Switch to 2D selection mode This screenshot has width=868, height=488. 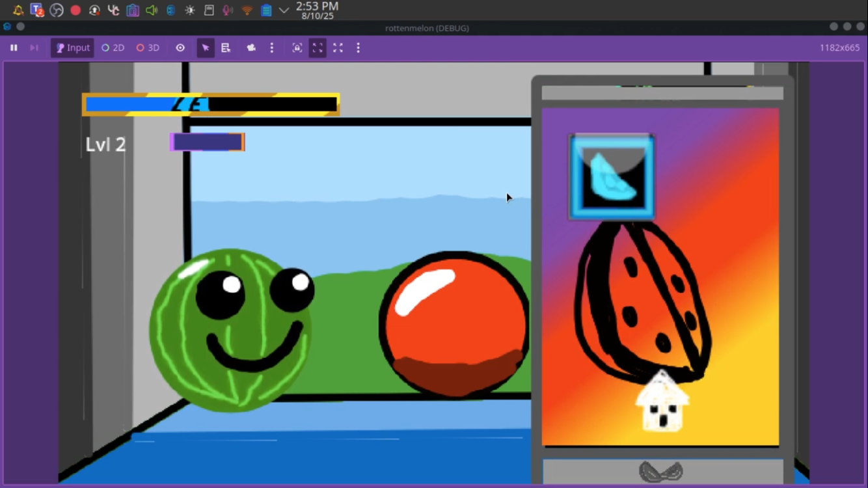point(113,48)
